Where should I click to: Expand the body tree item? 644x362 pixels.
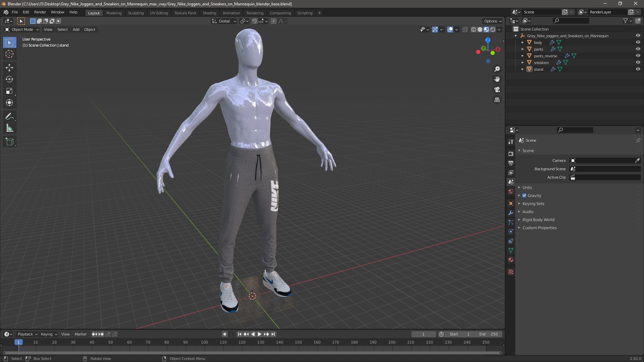(x=523, y=43)
